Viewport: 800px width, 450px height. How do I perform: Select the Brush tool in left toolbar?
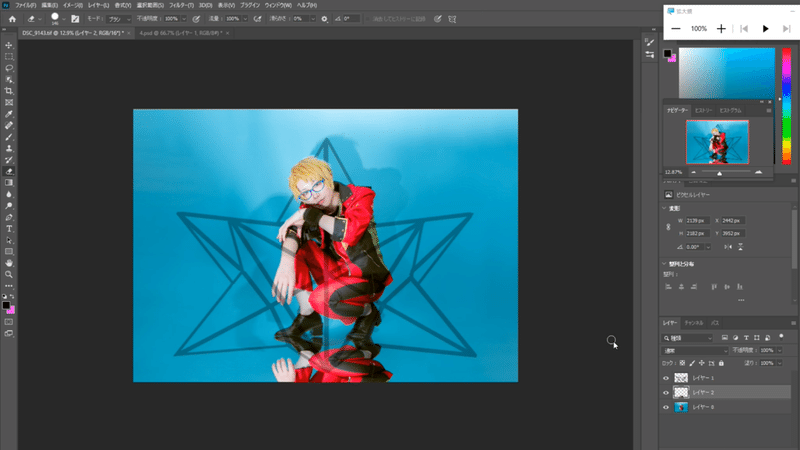(9, 137)
